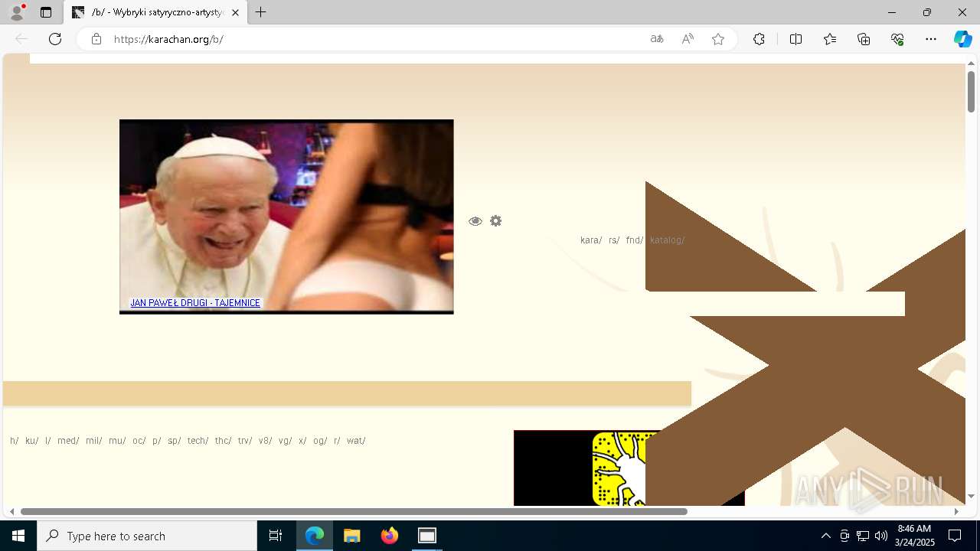Go to the trv/ board
Screen dimensions: 980x551
point(245,441)
